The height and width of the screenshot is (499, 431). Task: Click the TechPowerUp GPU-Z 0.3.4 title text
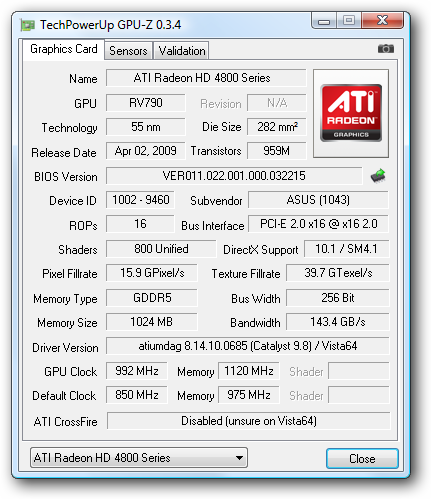(x=110, y=25)
